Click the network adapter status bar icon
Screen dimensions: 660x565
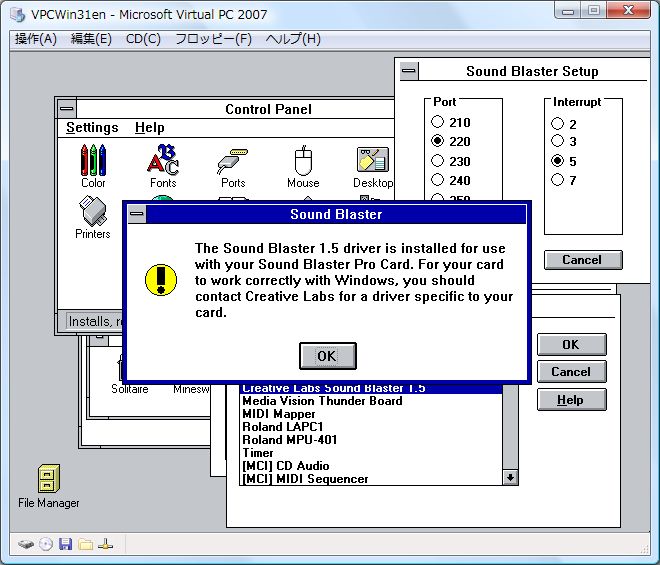point(105,544)
